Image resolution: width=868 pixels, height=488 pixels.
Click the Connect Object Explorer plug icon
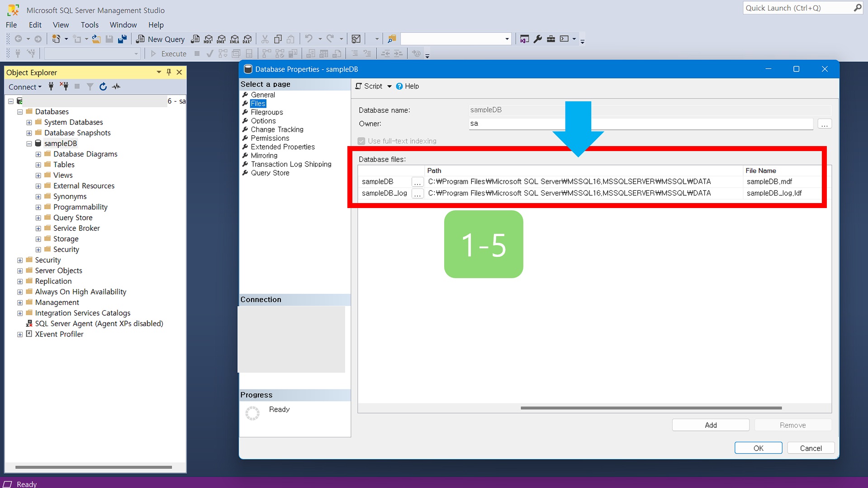click(x=51, y=86)
